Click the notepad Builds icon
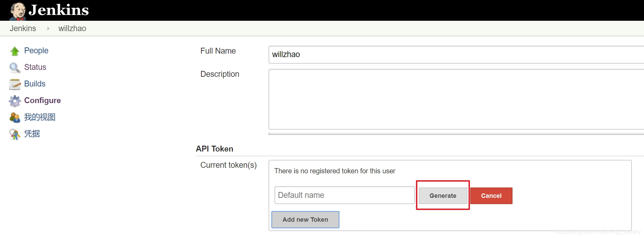This screenshot has width=644, height=238. [15, 84]
